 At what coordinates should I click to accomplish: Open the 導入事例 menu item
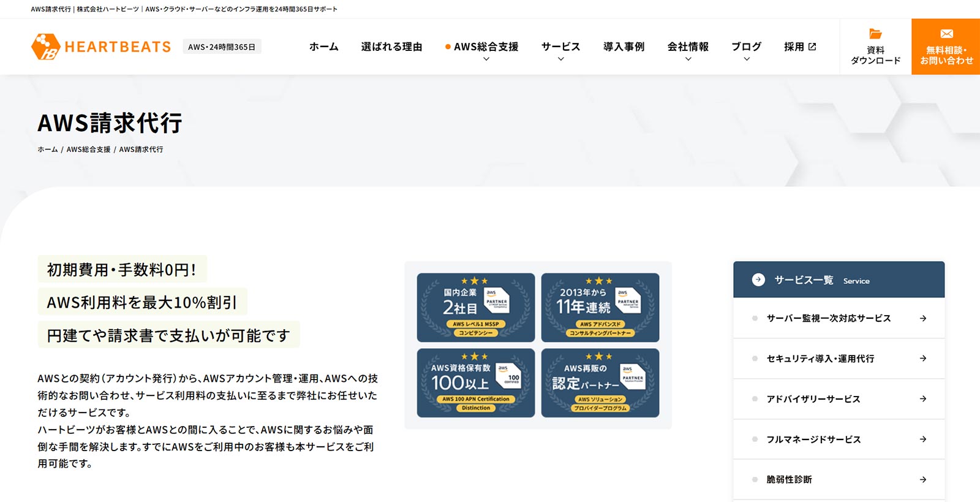coord(624,47)
